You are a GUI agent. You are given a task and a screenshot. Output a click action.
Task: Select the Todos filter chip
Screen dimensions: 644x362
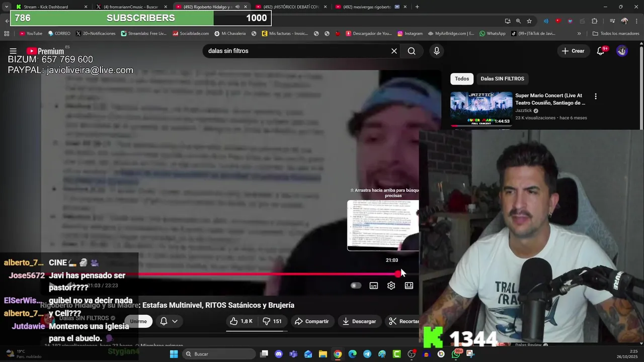[x=462, y=78]
